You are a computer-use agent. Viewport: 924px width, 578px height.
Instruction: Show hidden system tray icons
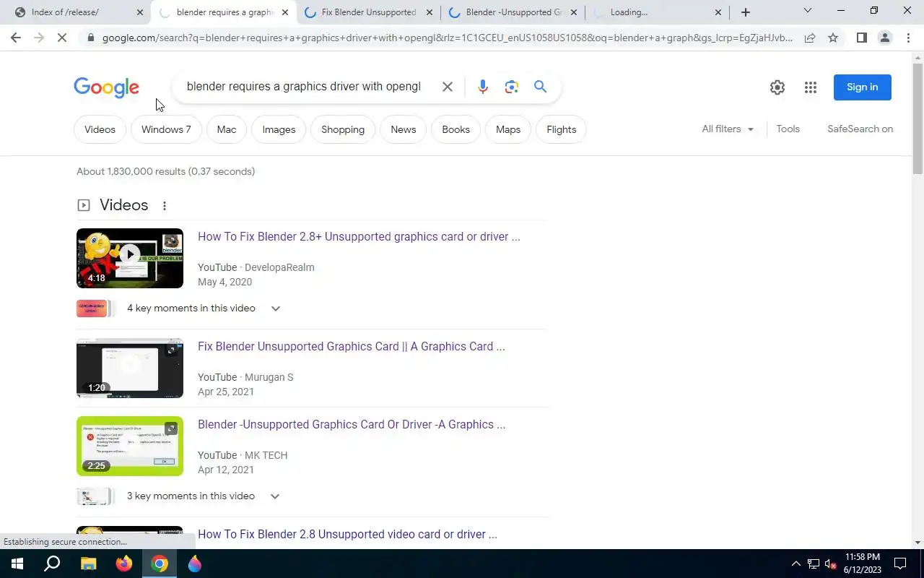pyautogui.click(x=796, y=564)
